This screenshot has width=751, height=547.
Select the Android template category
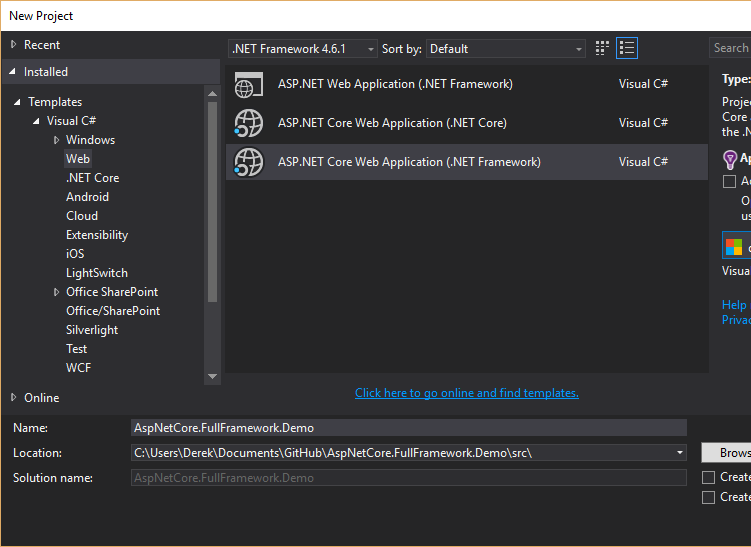click(x=88, y=197)
